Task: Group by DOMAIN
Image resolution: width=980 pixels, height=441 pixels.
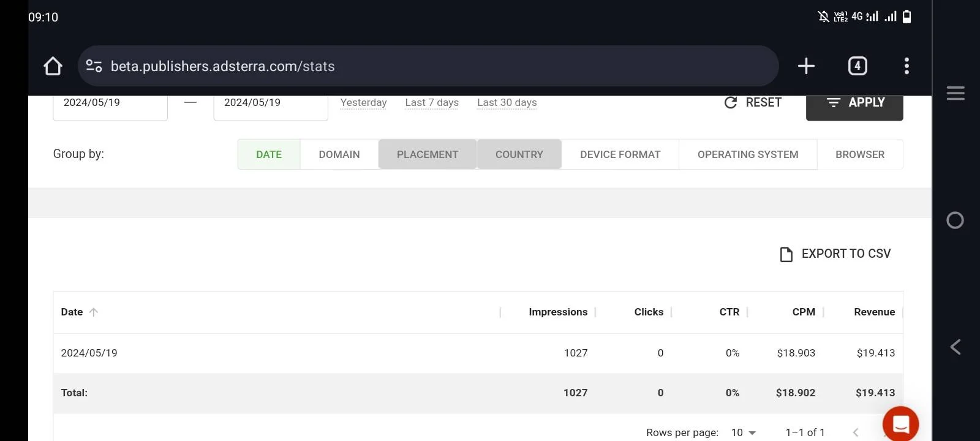Action: click(339, 154)
